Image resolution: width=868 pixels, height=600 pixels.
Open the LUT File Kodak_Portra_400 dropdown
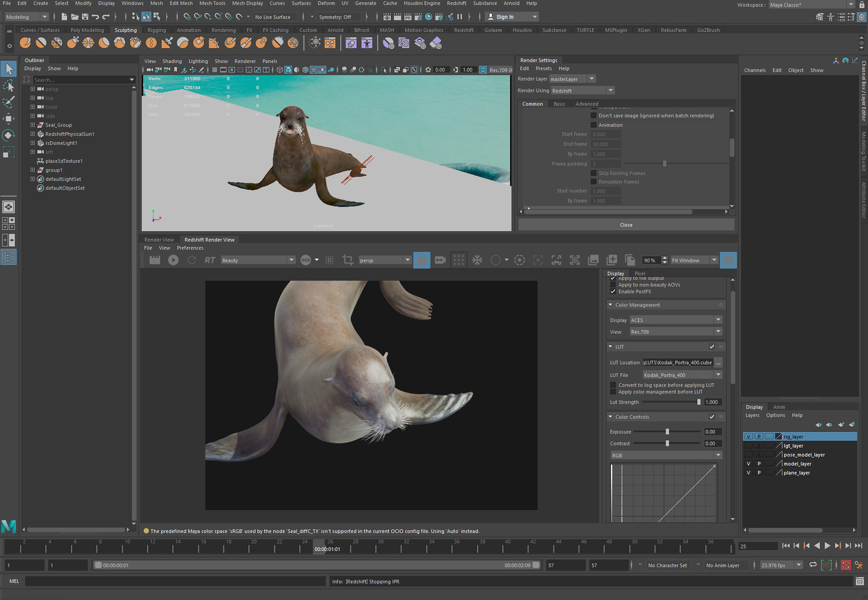(x=683, y=375)
